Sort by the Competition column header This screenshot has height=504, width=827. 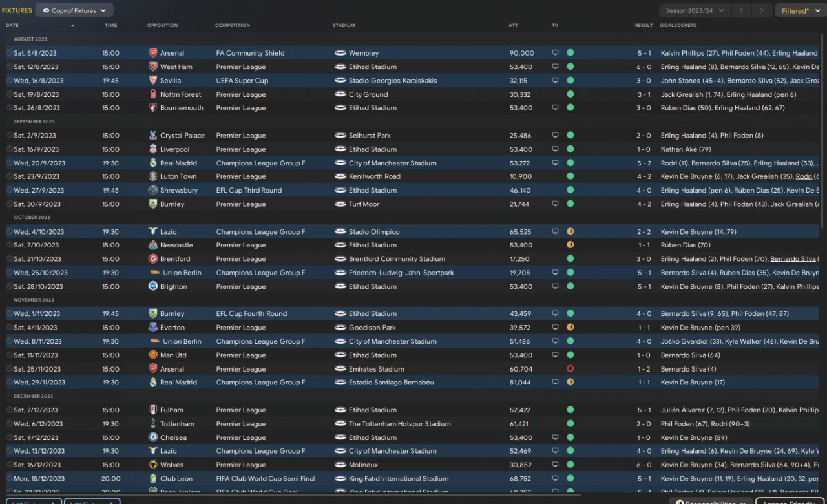[233, 25]
